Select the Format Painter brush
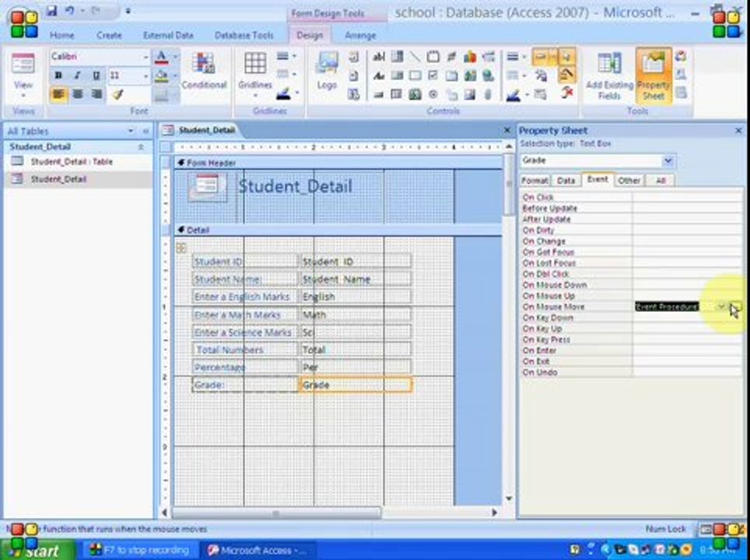 [117, 94]
